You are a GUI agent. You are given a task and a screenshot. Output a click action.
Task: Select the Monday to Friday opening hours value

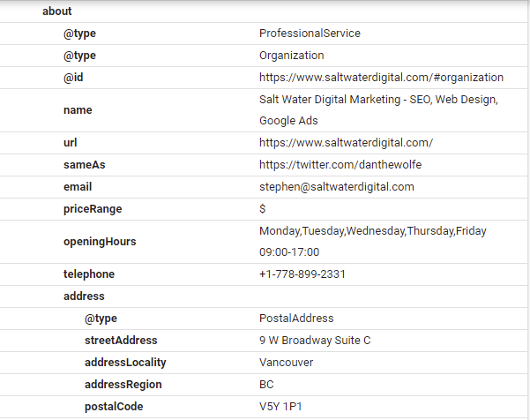coord(372,241)
